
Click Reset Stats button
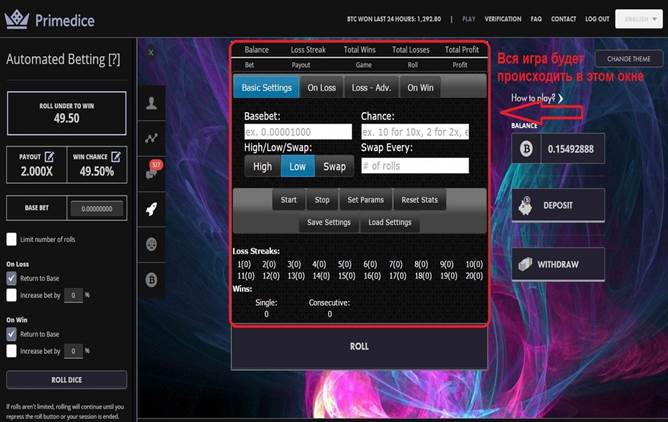point(420,200)
